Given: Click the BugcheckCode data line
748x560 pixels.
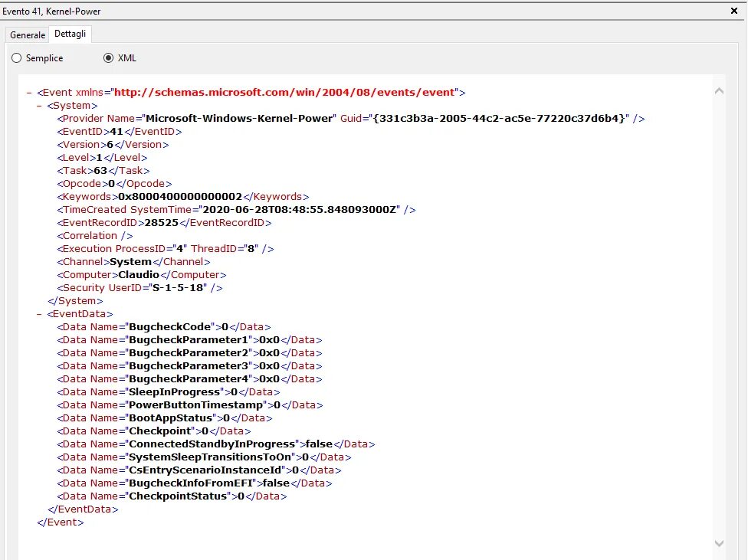Looking at the screenshot, I should pos(164,327).
